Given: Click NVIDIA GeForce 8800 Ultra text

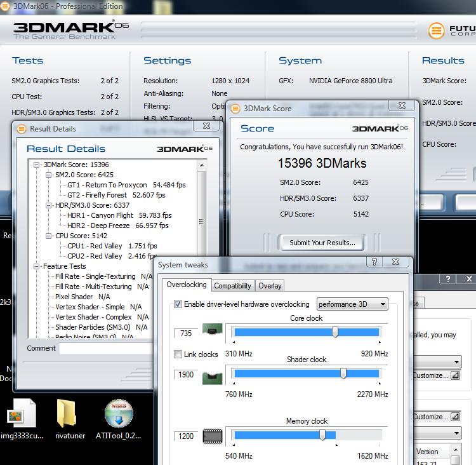Looking at the screenshot, I should click(350, 81).
